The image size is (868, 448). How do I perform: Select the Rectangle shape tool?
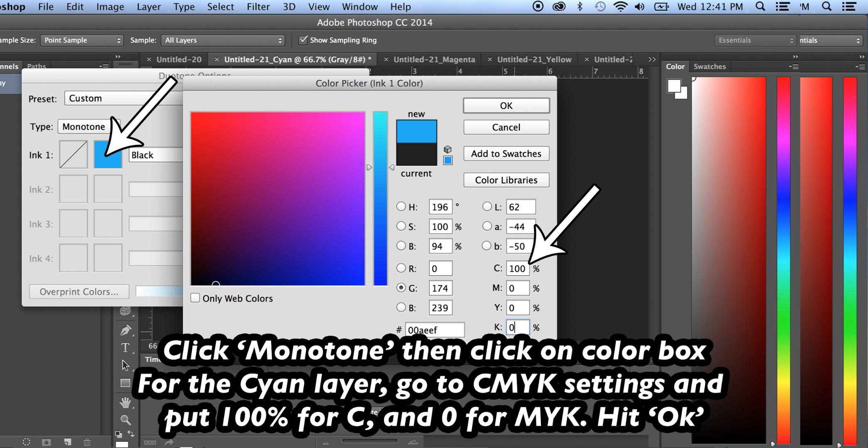click(x=125, y=383)
